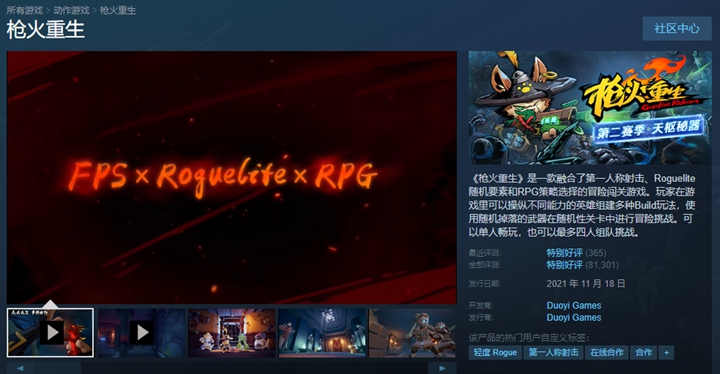View recent reviews 特别好评 (365)

tap(576, 253)
